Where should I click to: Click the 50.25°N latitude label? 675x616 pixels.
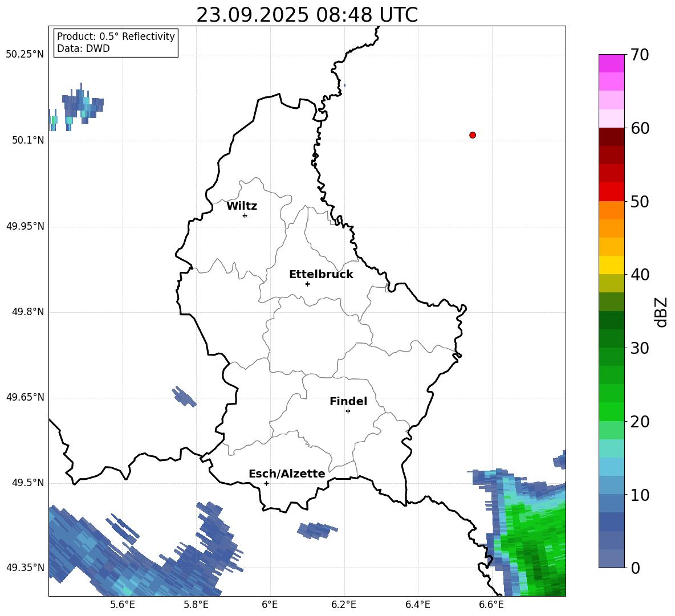[25, 55]
